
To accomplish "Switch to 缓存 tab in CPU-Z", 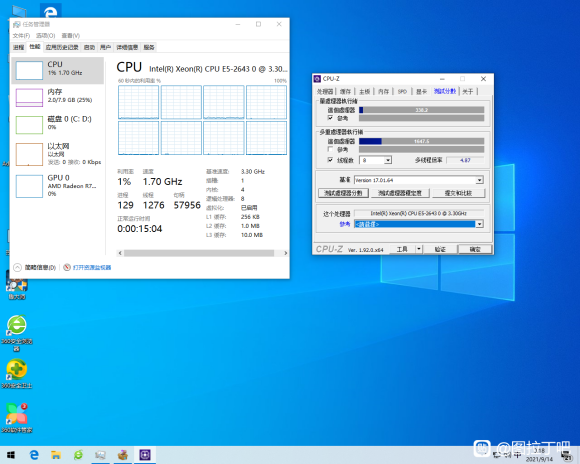I will coord(345,91).
